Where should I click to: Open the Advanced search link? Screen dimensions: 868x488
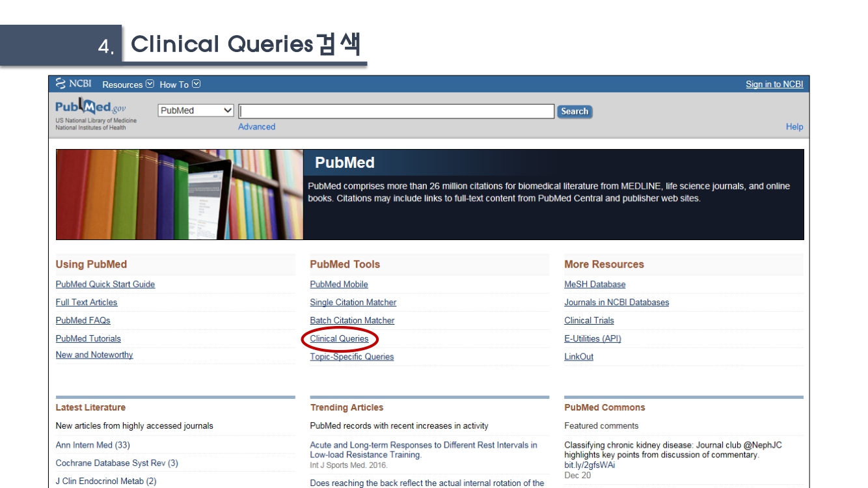tap(256, 127)
